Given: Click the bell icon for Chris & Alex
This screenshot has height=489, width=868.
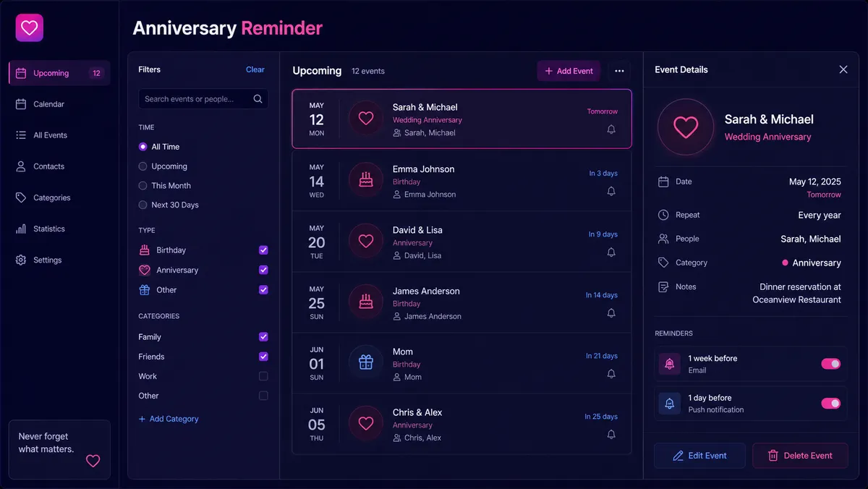Looking at the screenshot, I should 611,435.
